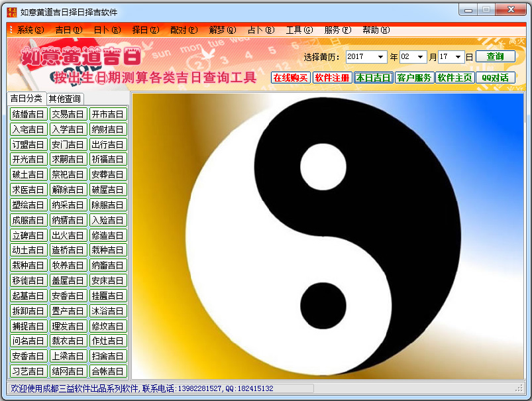Pick the 理发吉日 category button
Screen dimensions: 532x401
click(68, 326)
